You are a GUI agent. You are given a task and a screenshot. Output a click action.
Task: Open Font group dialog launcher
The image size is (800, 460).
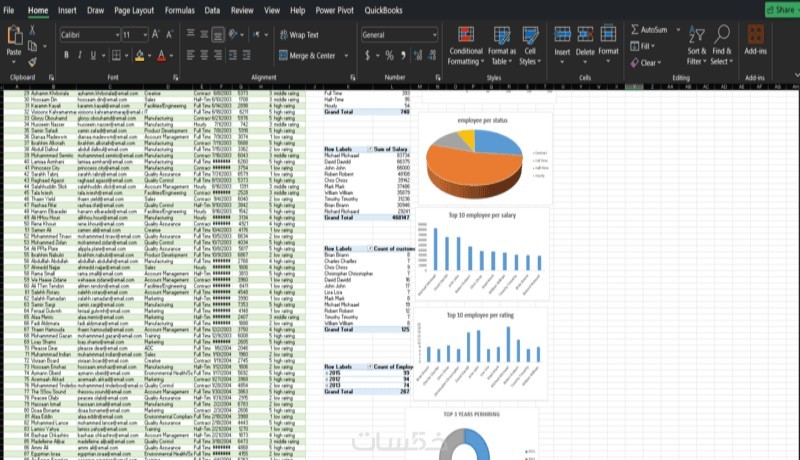tap(176, 78)
